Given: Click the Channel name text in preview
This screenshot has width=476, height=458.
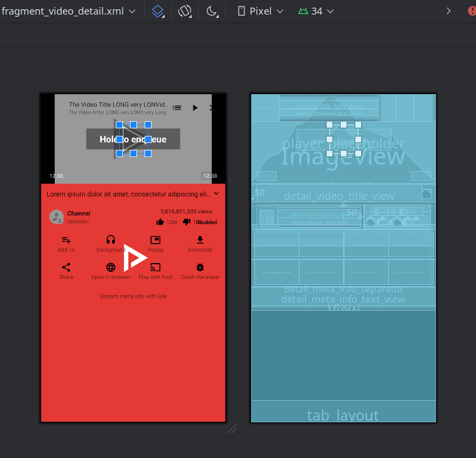Looking at the screenshot, I should (79, 213).
